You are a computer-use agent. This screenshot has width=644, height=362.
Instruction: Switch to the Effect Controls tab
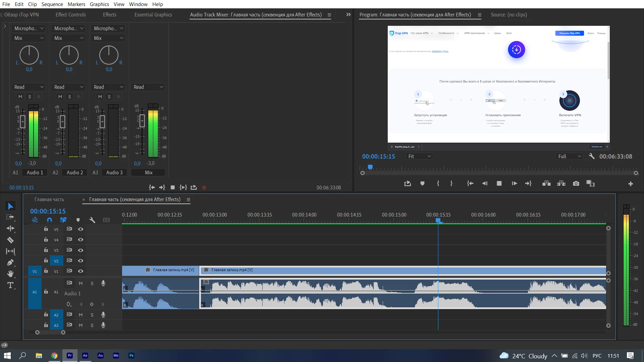70,15
